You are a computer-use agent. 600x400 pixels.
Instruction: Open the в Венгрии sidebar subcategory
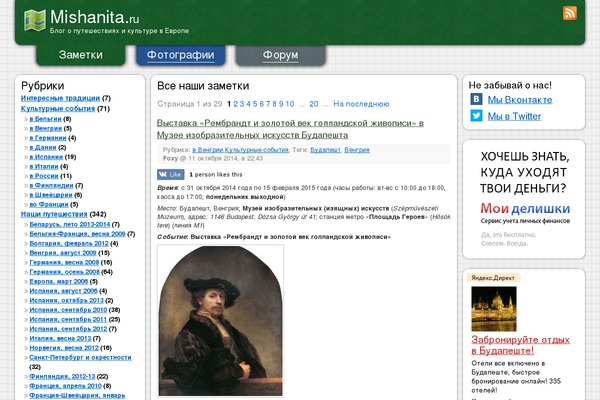pyautogui.click(x=46, y=128)
